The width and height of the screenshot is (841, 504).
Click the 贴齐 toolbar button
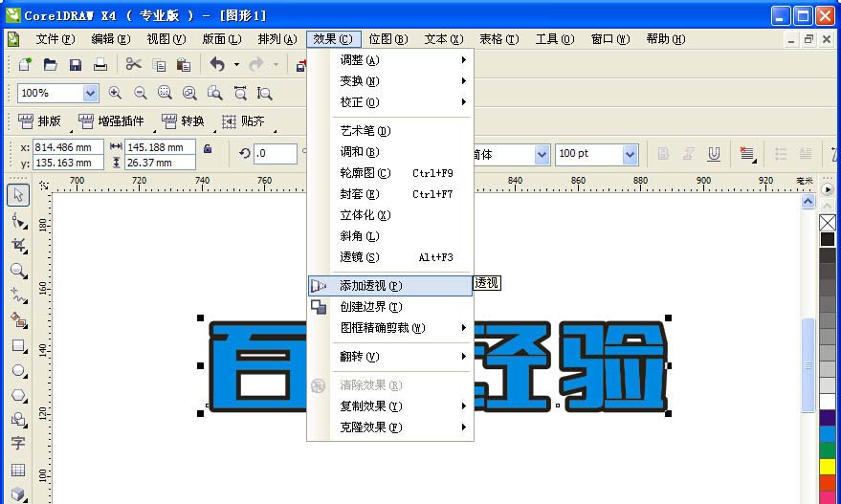pos(244,121)
